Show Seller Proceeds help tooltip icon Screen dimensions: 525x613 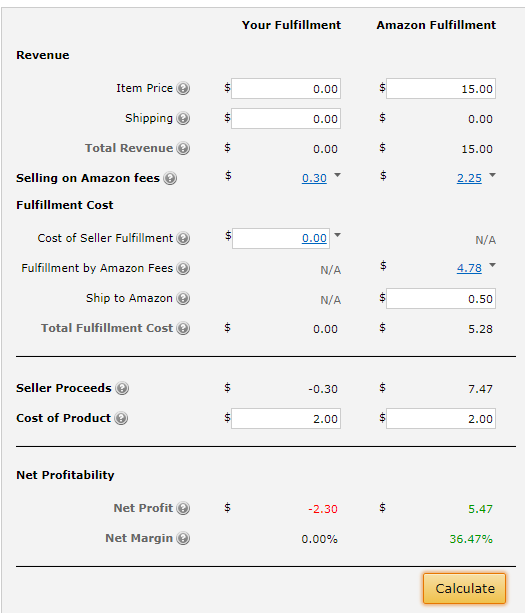click(x=122, y=388)
